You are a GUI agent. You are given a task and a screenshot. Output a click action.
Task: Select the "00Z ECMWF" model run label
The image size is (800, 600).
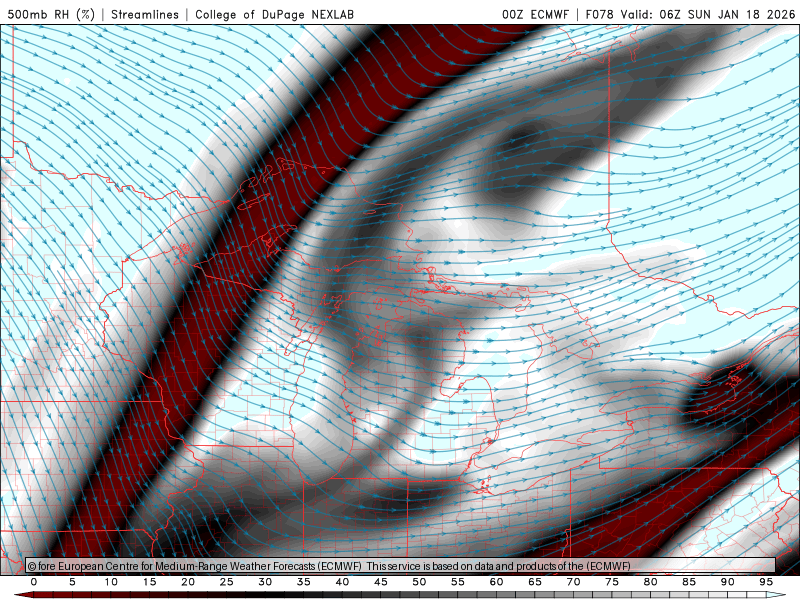point(535,14)
